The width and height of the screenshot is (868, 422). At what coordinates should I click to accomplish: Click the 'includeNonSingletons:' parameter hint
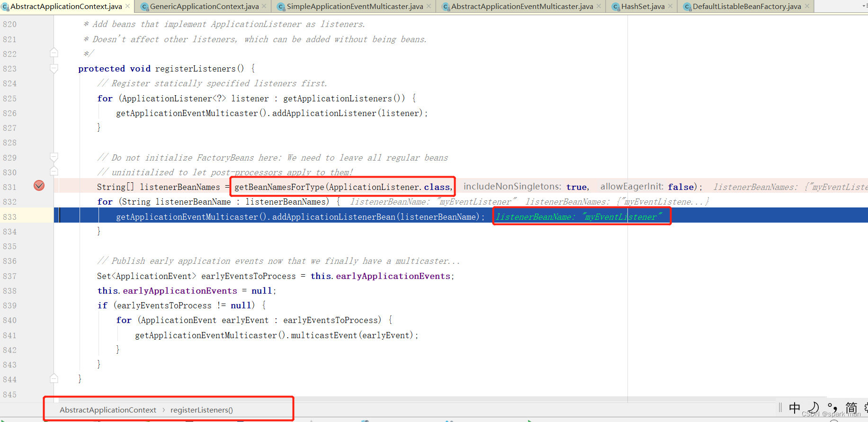512,187
